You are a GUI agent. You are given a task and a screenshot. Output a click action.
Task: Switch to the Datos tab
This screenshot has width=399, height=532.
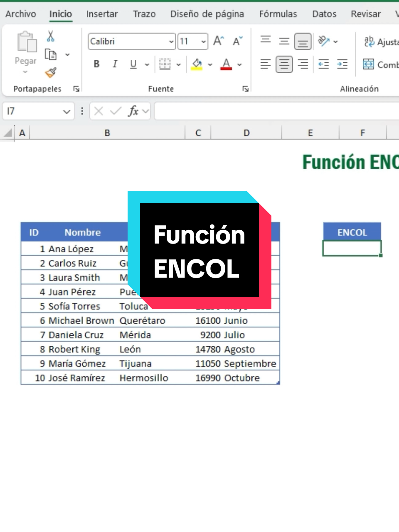click(324, 14)
